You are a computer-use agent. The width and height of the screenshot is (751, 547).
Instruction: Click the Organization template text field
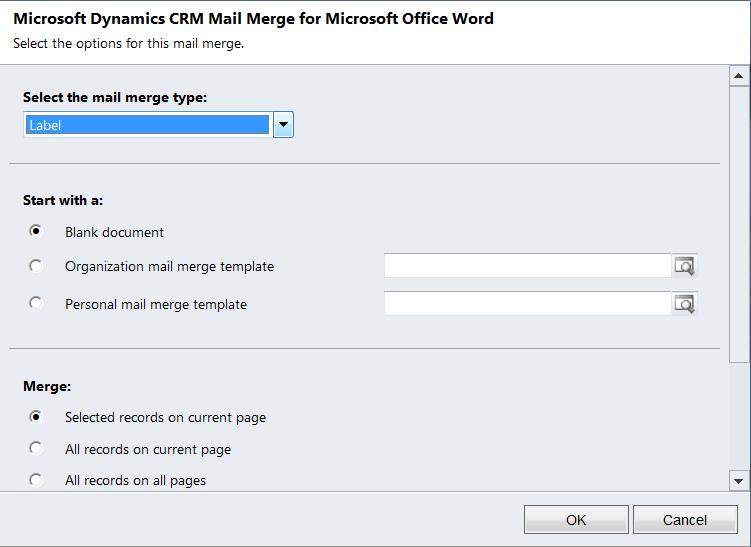click(x=528, y=266)
